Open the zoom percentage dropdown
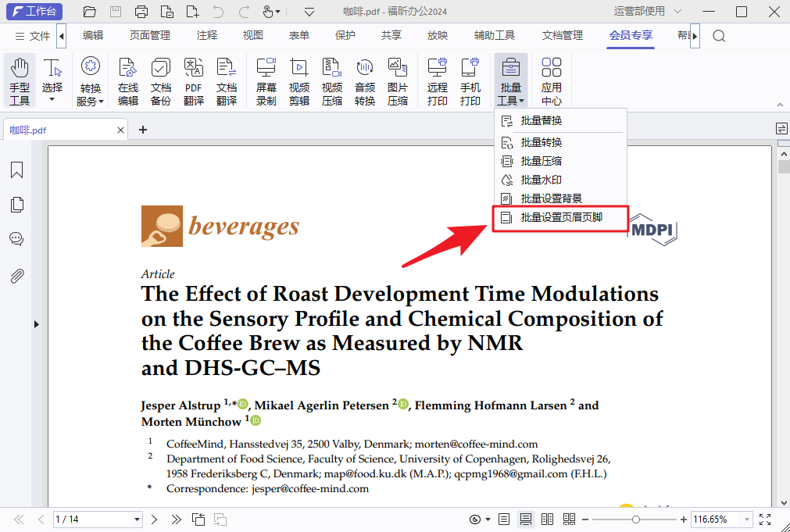The height and width of the screenshot is (532, 790). coord(747,520)
